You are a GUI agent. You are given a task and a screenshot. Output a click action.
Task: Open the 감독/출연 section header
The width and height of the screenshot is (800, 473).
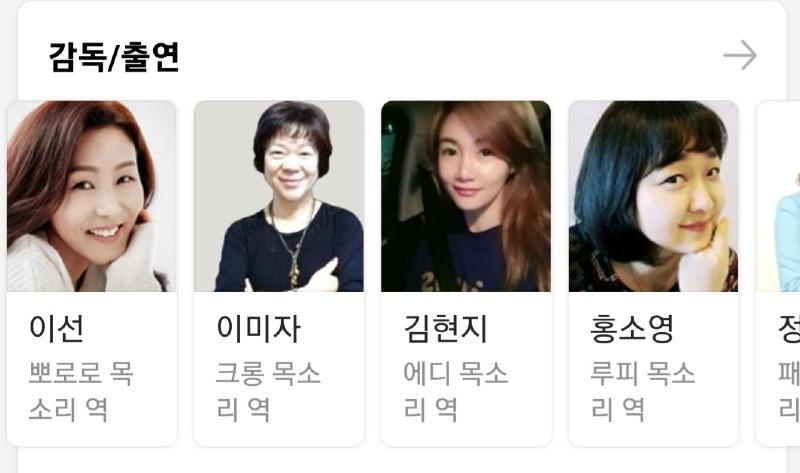[x=114, y=57]
